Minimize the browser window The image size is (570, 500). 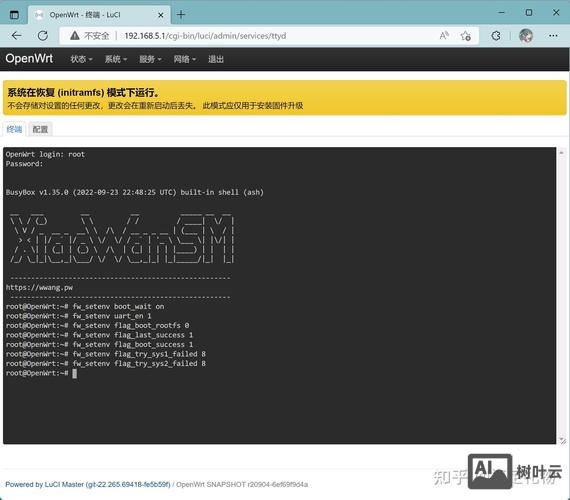pyautogui.click(x=502, y=13)
